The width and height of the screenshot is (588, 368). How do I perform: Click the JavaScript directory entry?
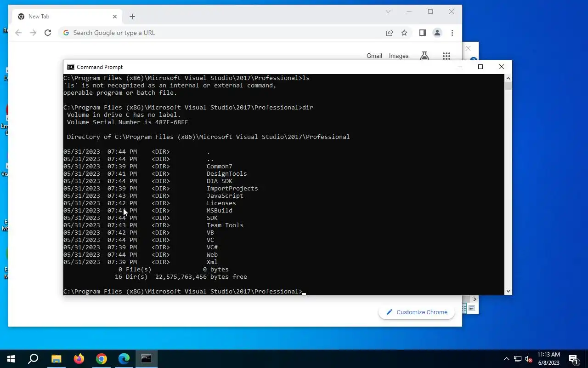225,195
